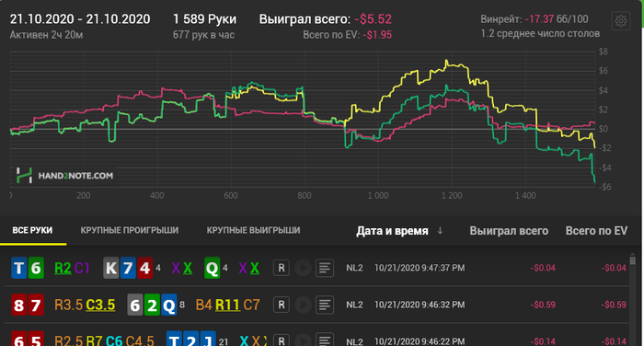
Task: Click flop action B4 in second row
Action: (x=204, y=305)
